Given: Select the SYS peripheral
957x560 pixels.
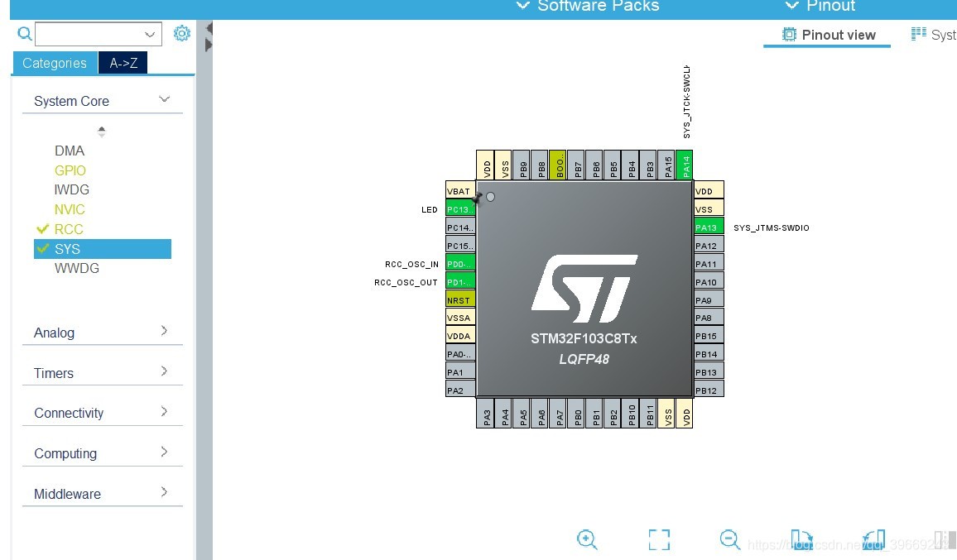Looking at the screenshot, I should pyautogui.click(x=103, y=249).
